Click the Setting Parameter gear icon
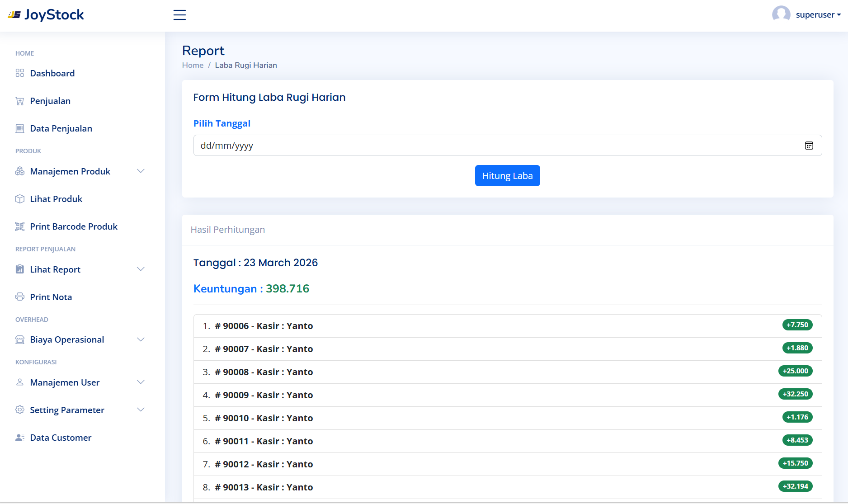The width and height of the screenshot is (848, 504). click(20, 410)
